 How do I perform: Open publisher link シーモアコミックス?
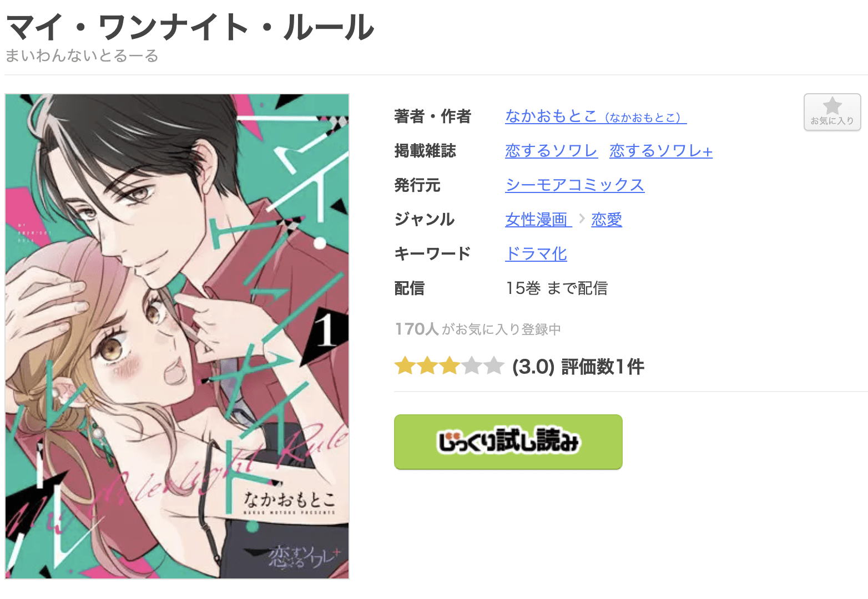(x=574, y=185)
